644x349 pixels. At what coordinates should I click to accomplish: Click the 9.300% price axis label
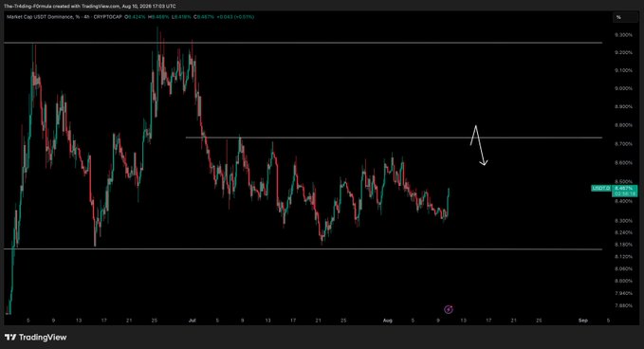pyautogui.click(x=623, y=35)
